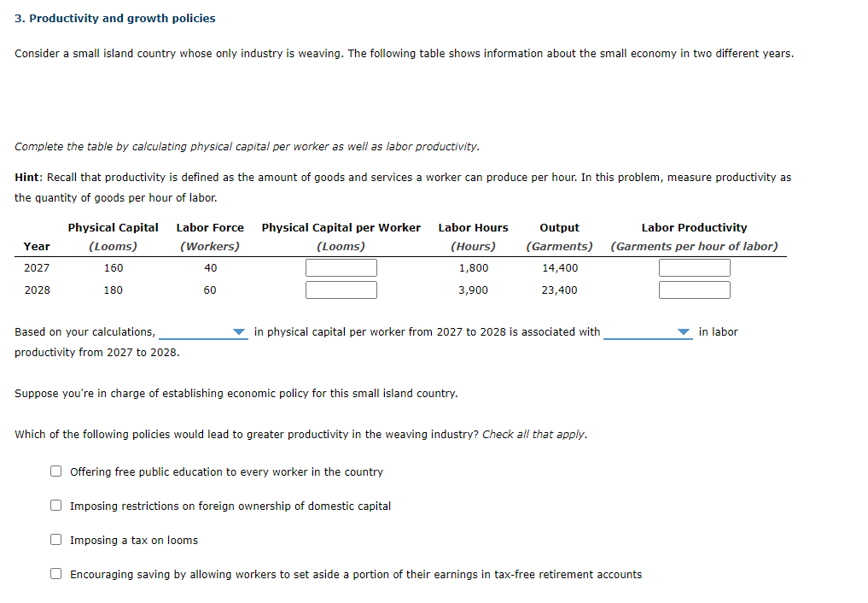Click the output value 14,400
The width and height of the screenshot is (868, 603).
click(559, 267)
